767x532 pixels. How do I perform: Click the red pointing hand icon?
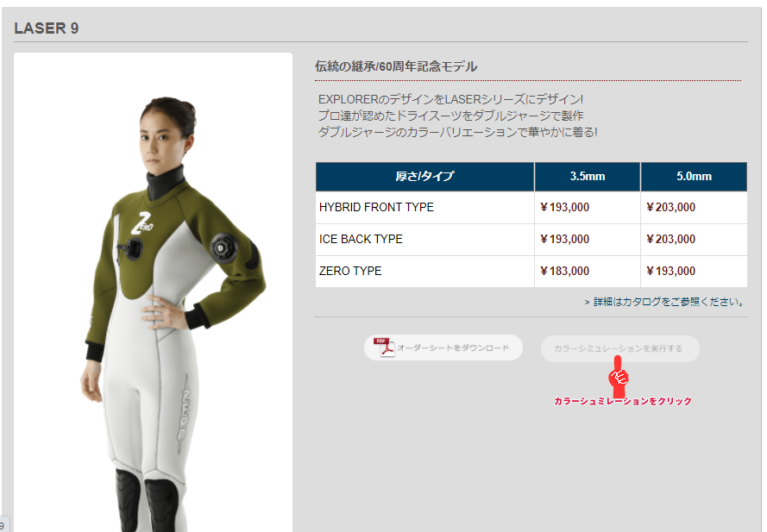tap(619, 377)
